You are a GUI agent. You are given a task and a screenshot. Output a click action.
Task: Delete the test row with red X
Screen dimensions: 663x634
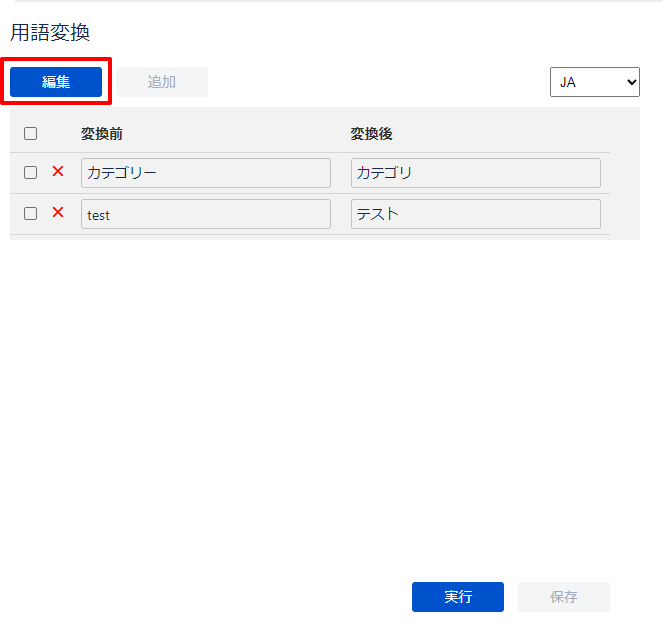tap(58, 213)
